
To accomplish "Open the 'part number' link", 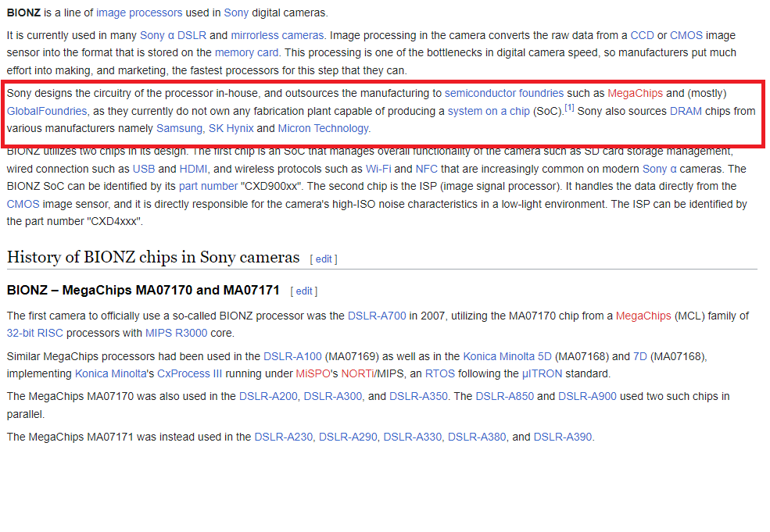I will tap(208, 186).
